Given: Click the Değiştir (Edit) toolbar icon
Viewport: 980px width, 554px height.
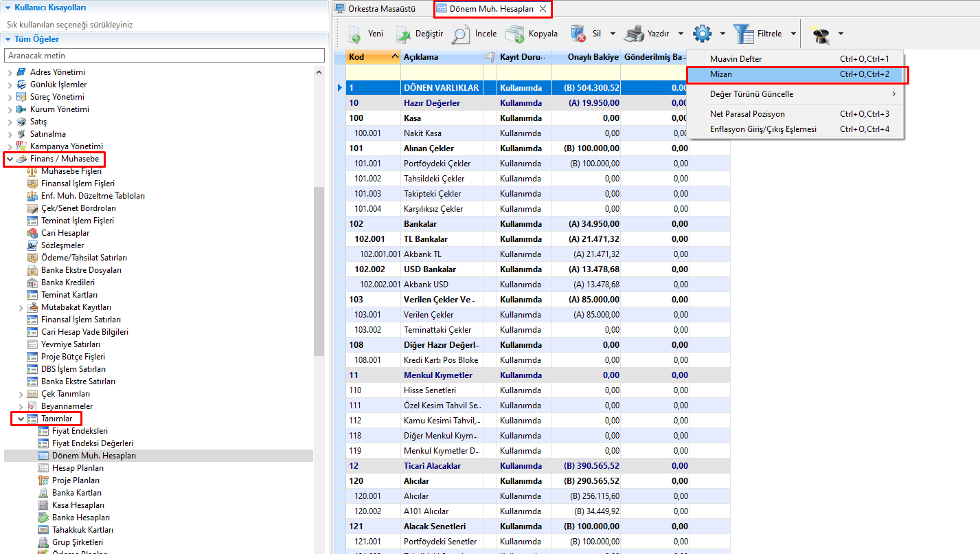Looking at the screenshot, I should pos(402,34).
